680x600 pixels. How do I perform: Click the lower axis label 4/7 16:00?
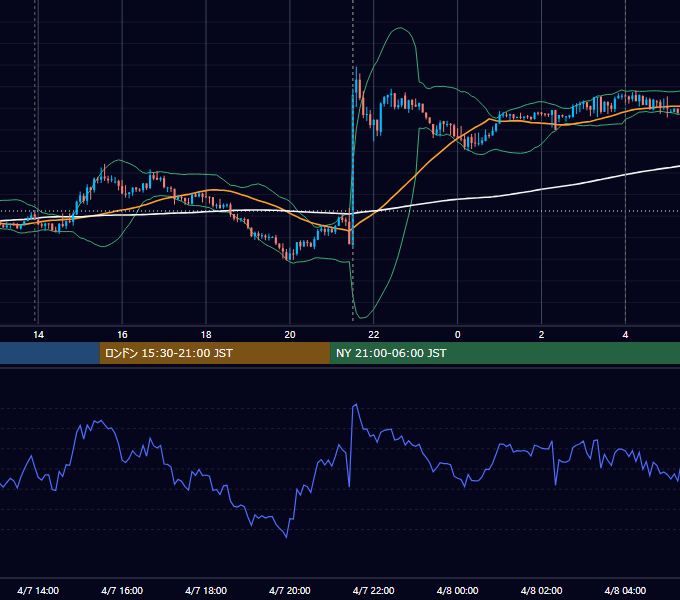pos(122,590)
